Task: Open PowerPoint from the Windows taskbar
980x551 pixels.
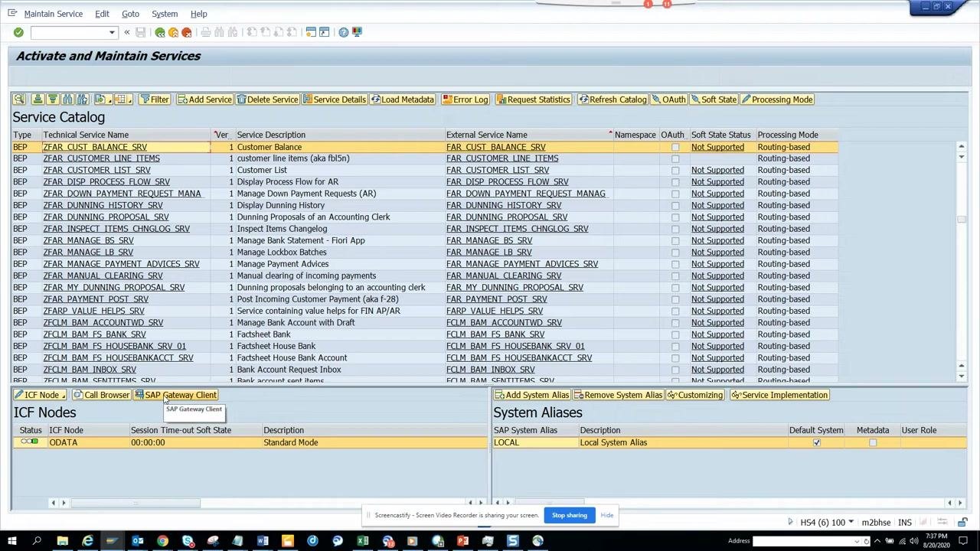Action: [x=462, y=542]
